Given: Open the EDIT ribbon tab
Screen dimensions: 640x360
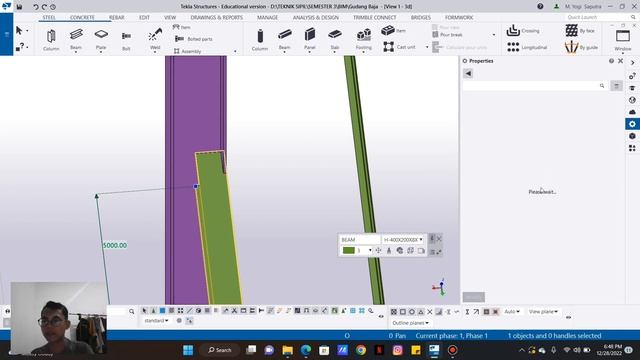Looking at the screenshot, I should 144,18.
